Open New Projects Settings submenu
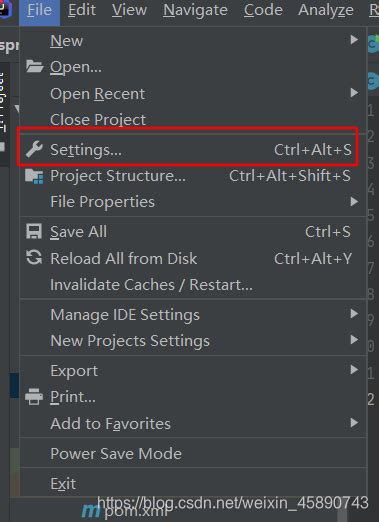This screenshot has width=379, height=522. click(x=193, y=341)
